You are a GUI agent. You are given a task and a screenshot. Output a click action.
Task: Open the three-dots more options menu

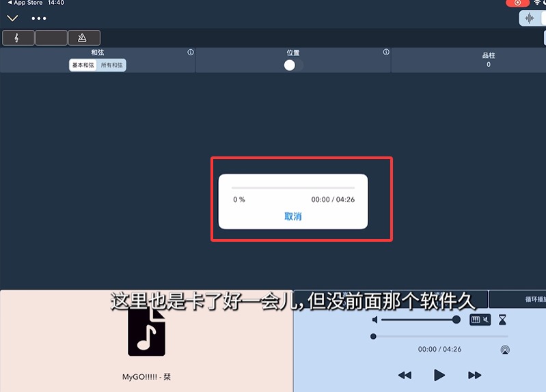click(39, 18)
